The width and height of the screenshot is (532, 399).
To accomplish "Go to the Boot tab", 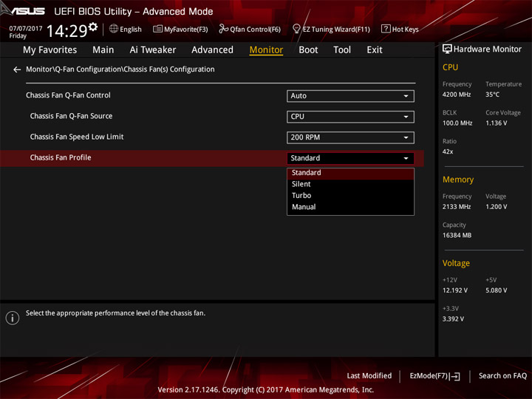I will 308,50.
